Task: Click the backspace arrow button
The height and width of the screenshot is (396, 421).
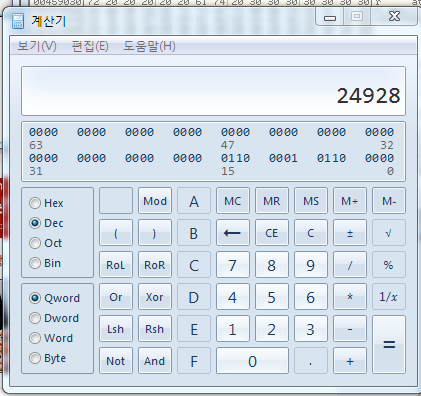Action: click(x=233, y=233)
